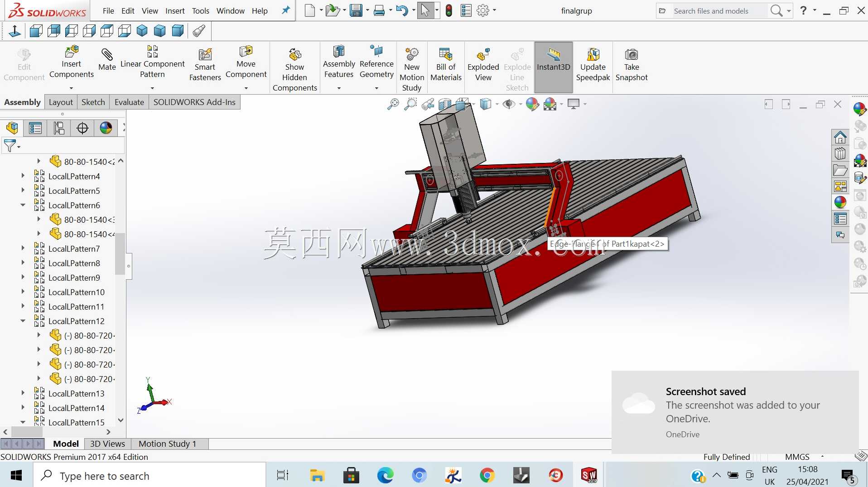Click the FeatureManager design tree tab icon
This screenshot has width=868, height=487.
[x=12, y=128]
